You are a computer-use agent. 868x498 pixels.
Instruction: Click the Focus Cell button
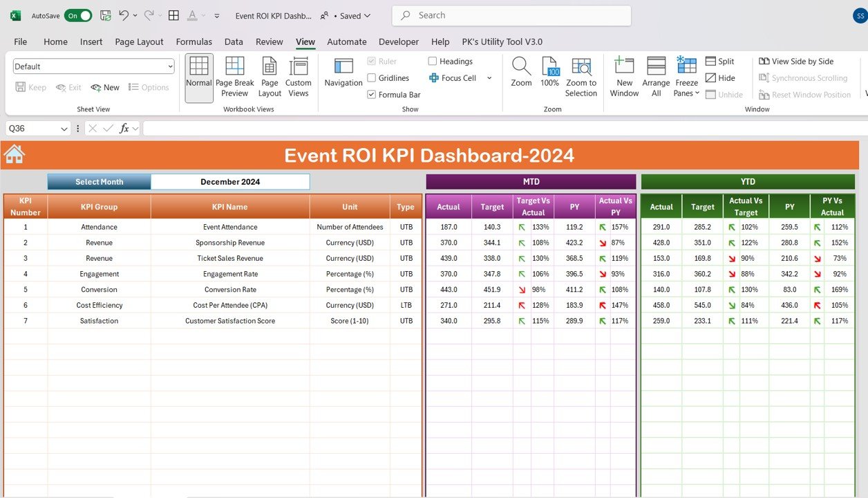[453, 78]
